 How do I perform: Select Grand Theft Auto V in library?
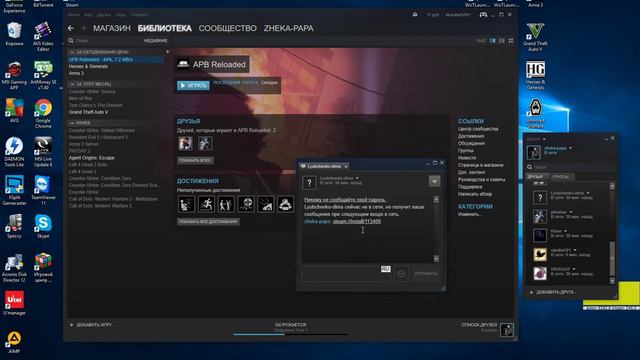pos(88,112)
